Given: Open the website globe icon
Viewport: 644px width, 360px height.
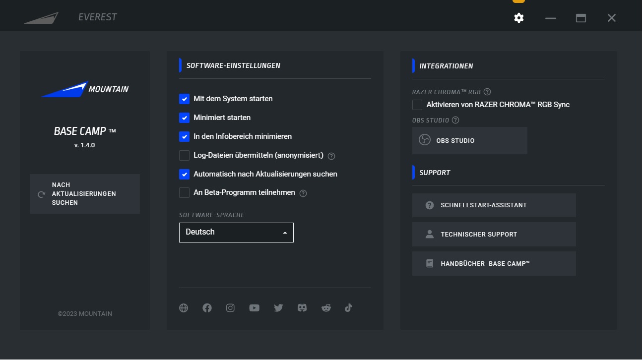Looking at the screenshot, I should tap(184, 308).
